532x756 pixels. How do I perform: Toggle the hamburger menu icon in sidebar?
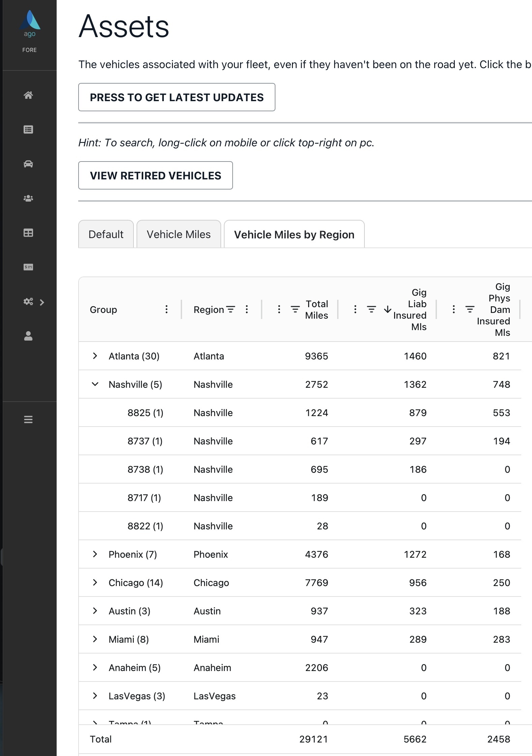pos(28,419)
